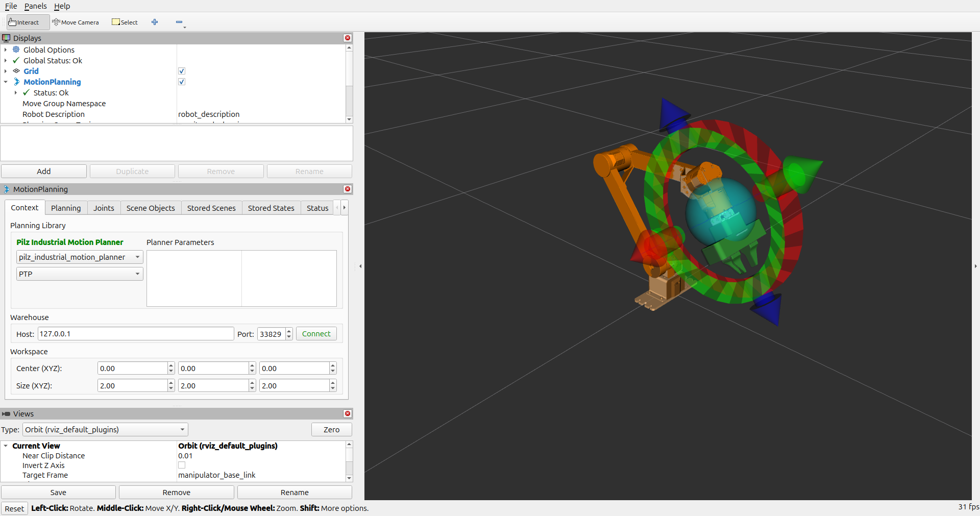Toggle the MotionPlanning display checkbox

[182, 82]
